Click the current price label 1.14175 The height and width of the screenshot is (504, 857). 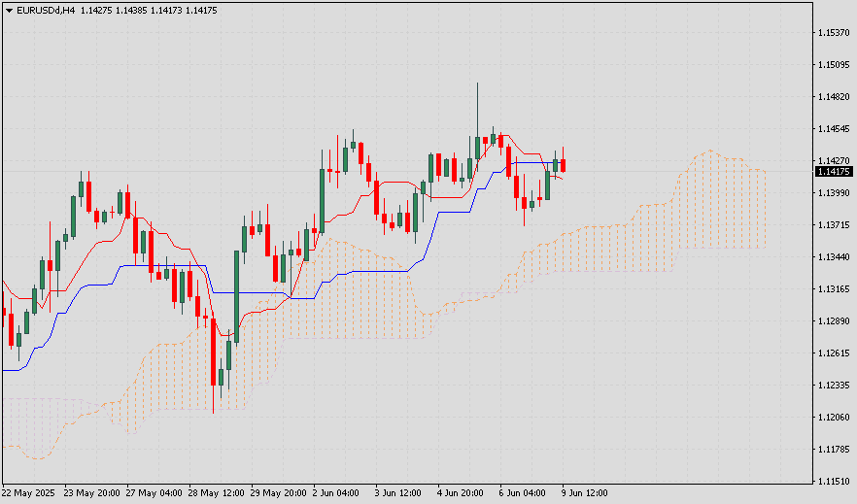[x=834, y=172]
